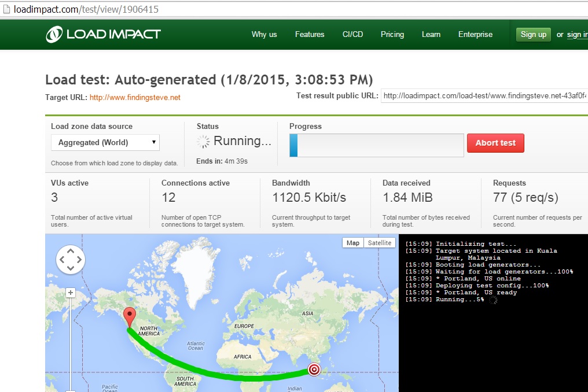Image resolution: width=588 pixels, height=392 pixels.
Task: Click the Load Impact logo
Action: click(x=103, y=34)
